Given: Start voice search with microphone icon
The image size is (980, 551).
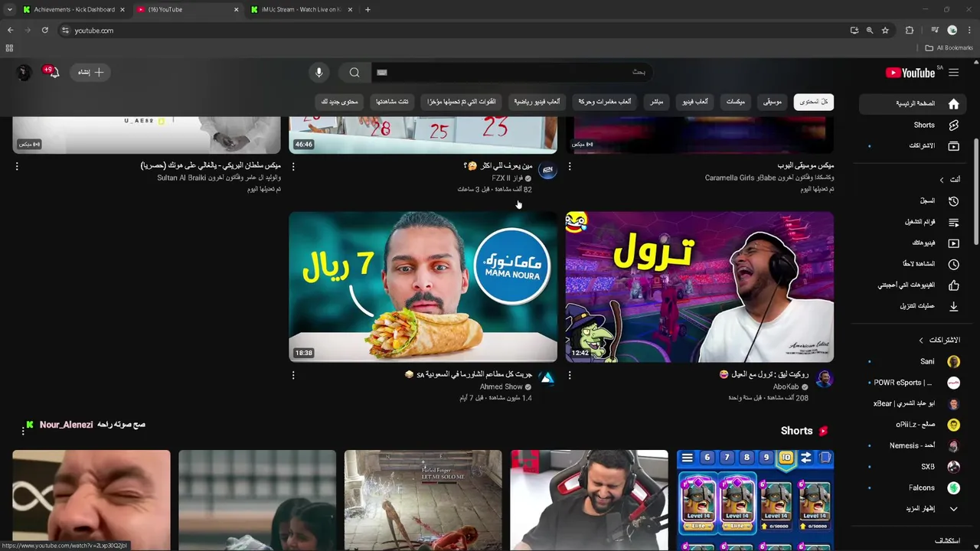Looking at the screenshot, I should pos(319,72).
